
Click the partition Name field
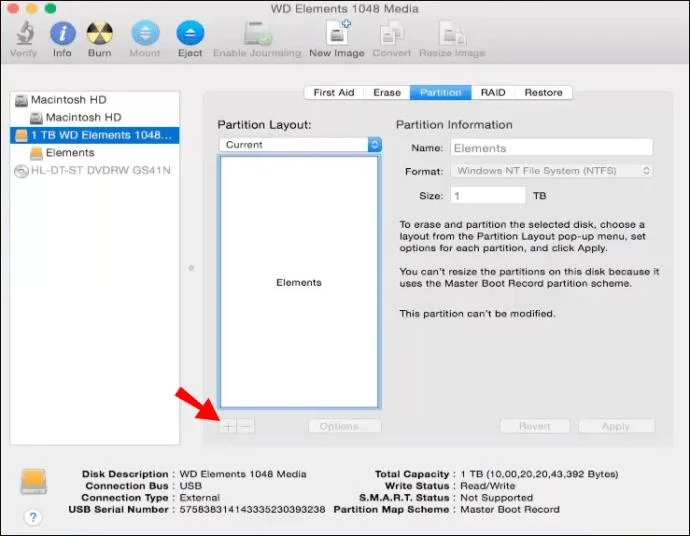(x=552, y=148)
